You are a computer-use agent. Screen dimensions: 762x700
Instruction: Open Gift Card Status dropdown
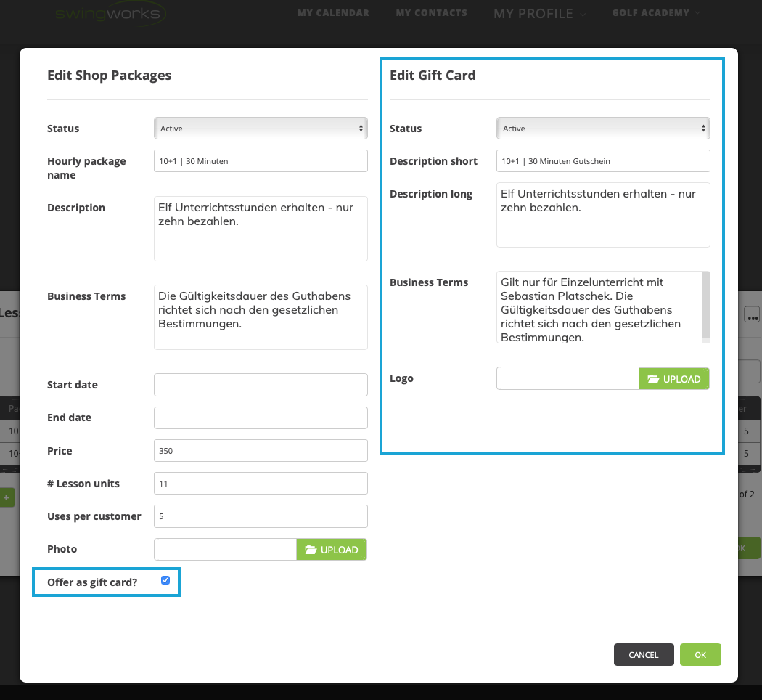(603, 129)
